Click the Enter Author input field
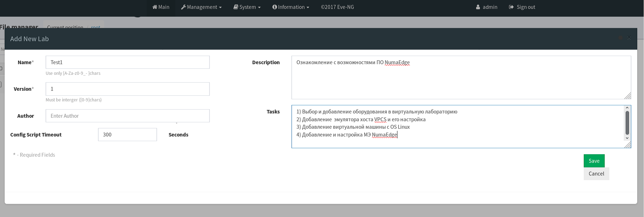The height and width of the screenshot is (217, 644). (x=127, y=116)
